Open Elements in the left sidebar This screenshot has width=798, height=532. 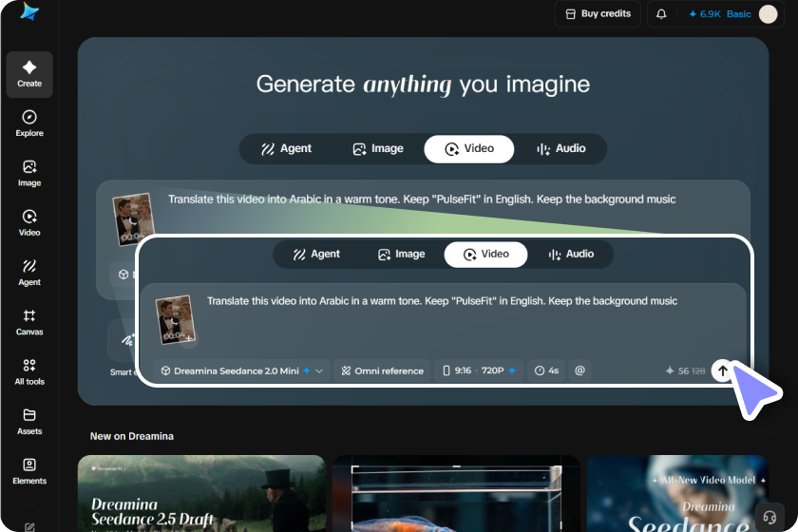point(29,471)
